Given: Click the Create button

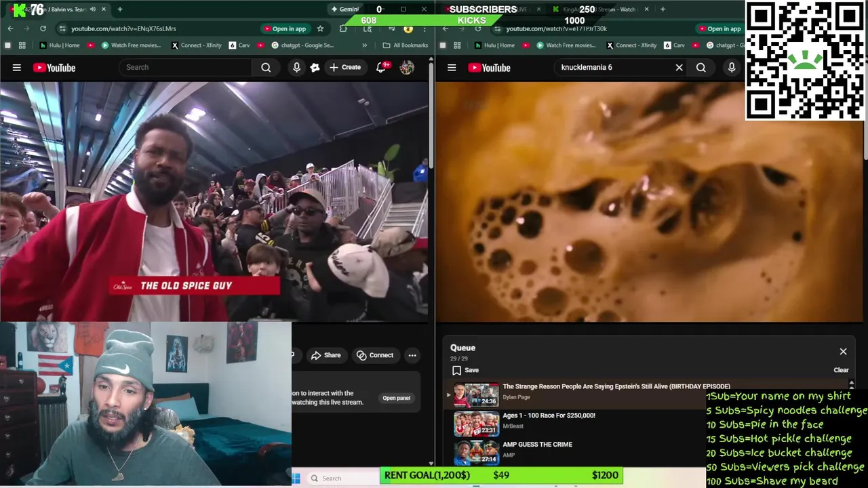Looking at the screenshot, I should click(345, 67).
